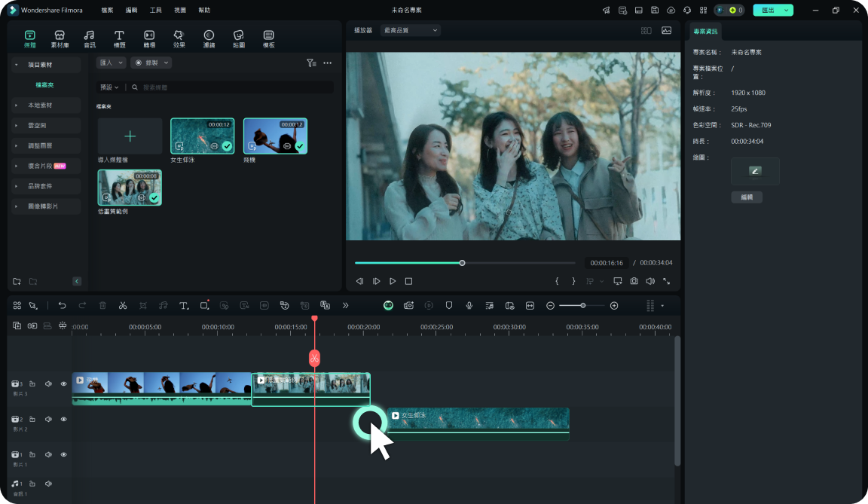The image size is (868, 504).
Task: Click the filter and sort icon in media panel
Action: [x=312, y=63]
